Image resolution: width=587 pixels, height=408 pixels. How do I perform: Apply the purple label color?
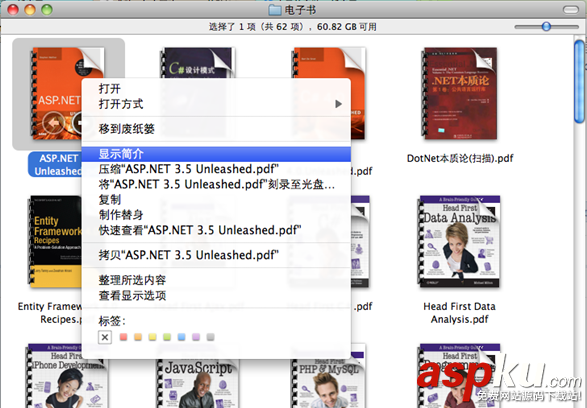[x=196, y=337]
